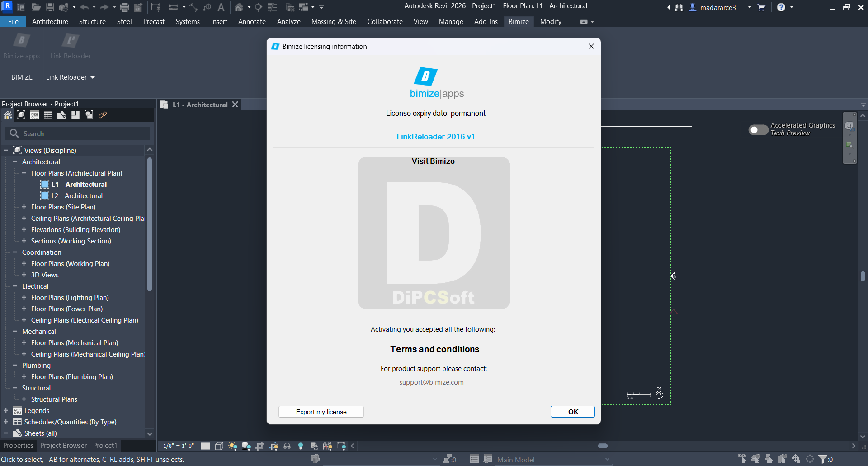Open the Visit Bimize link
The image size is (868, 466).
(x=433, y=161)
